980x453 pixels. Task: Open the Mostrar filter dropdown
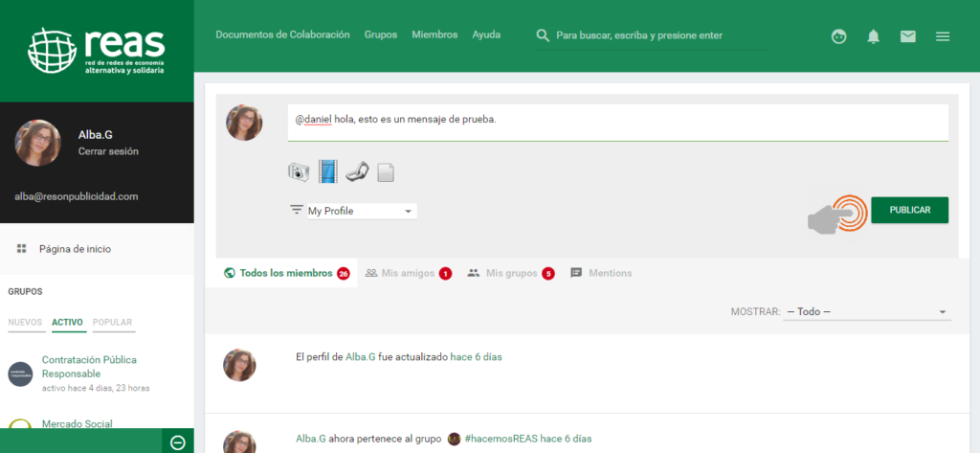(866, 312)
